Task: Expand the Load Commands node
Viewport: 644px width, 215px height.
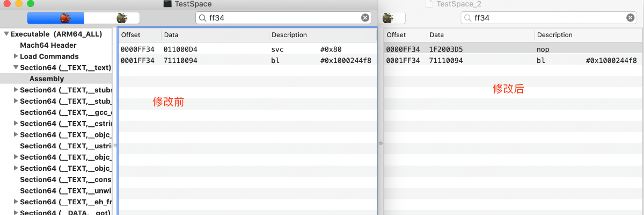Action: tap(16, 56)
